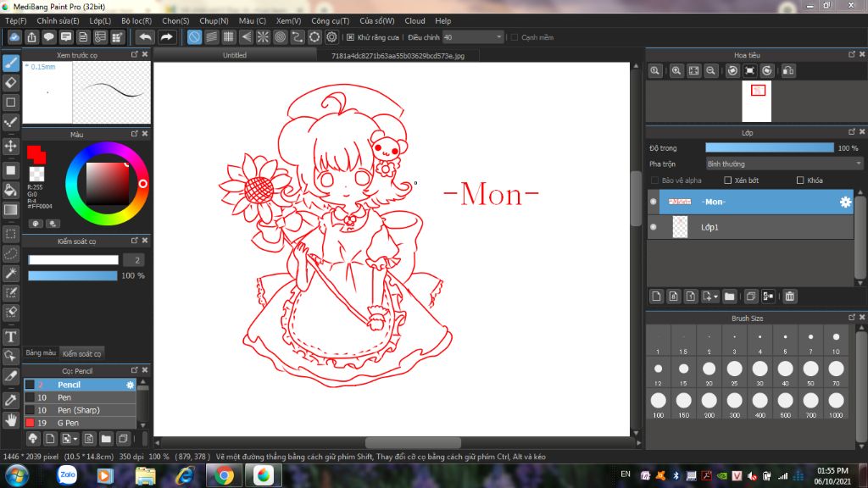Open Pha trộn blending mode dropdown
This screenshot has width=868, height=488.
(x=784, y=164)
